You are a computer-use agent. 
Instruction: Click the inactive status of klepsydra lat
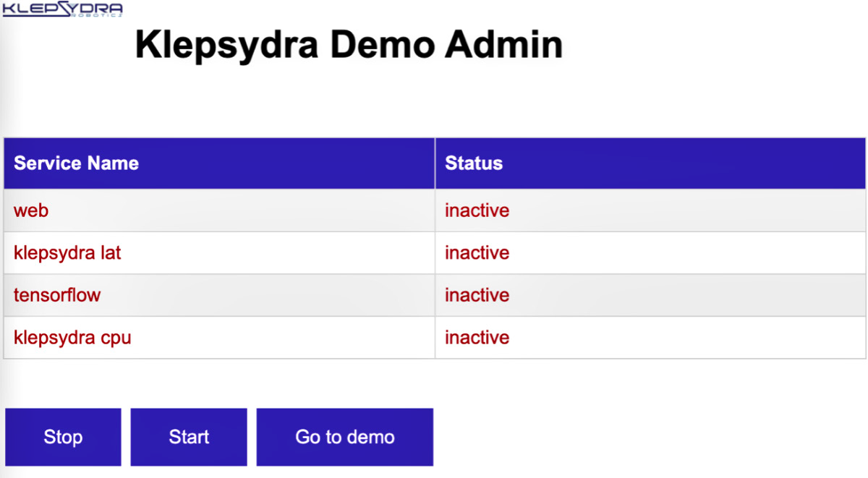477,253
